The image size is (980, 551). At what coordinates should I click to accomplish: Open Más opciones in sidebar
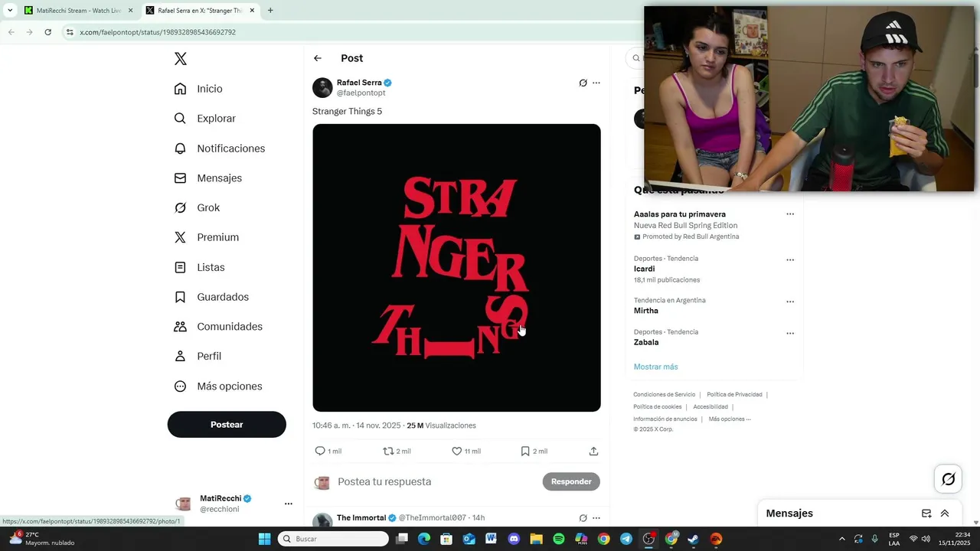(218, 386)
